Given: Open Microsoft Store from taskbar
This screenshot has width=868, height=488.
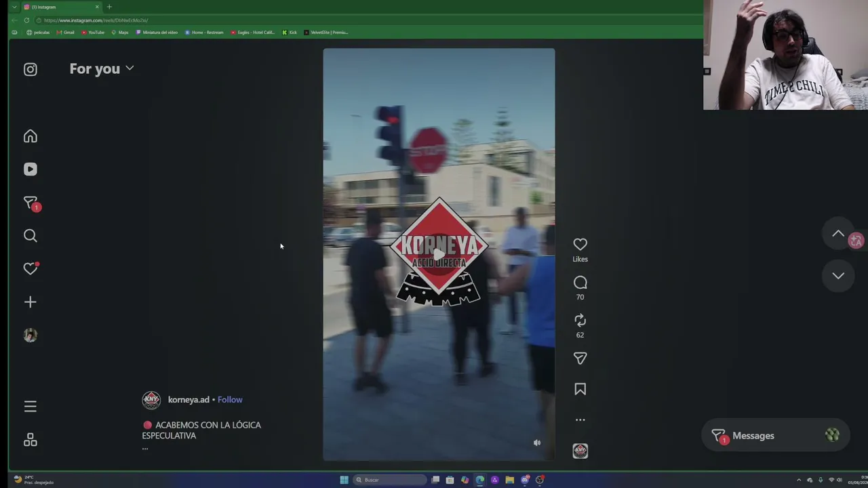Looking at the screenshot, I should [450, 480].
